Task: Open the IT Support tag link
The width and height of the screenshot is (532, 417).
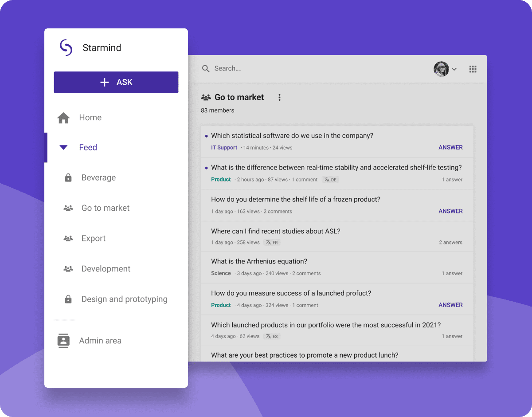Action: coord(224,148)
